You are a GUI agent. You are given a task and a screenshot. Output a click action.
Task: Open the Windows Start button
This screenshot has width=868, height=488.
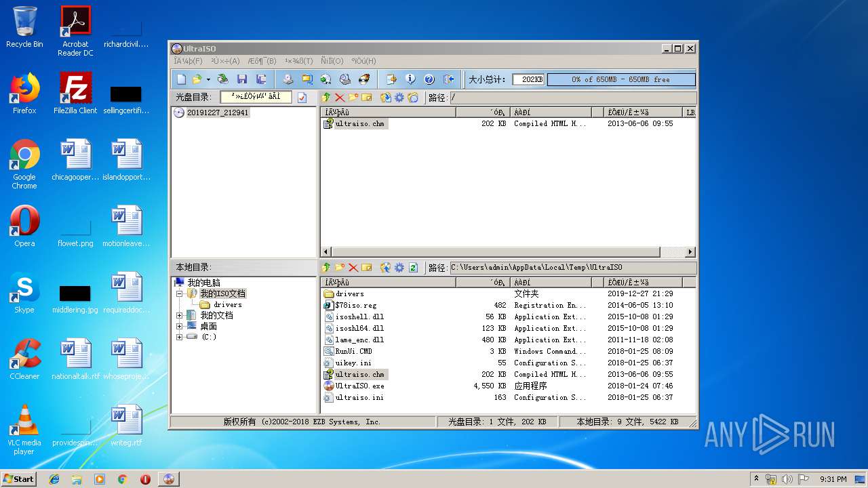tap(18, 479)
